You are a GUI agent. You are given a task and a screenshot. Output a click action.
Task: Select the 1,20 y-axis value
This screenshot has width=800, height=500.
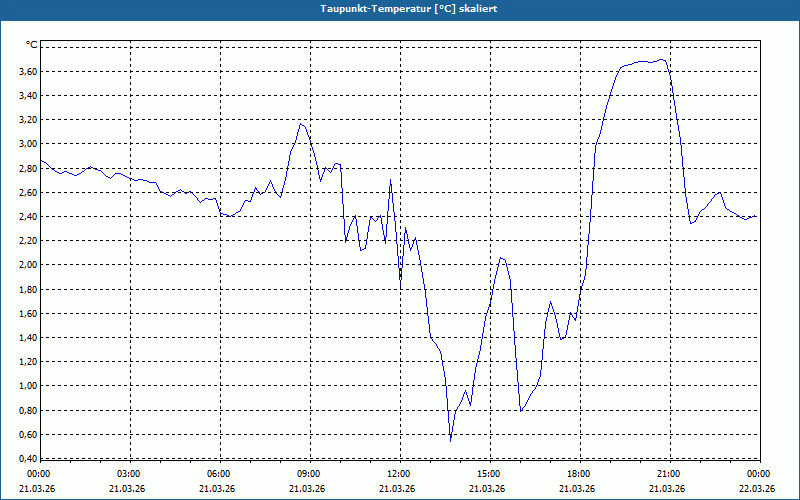(28, 362)
